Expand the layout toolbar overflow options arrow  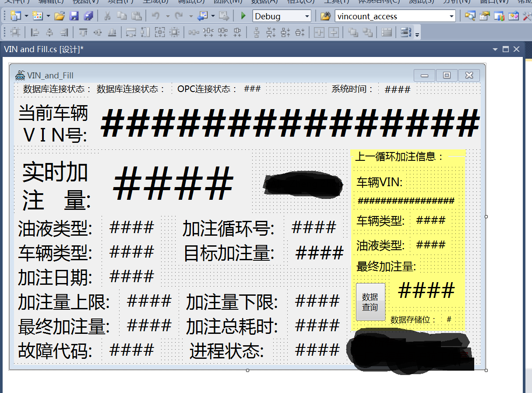point(417,34)
